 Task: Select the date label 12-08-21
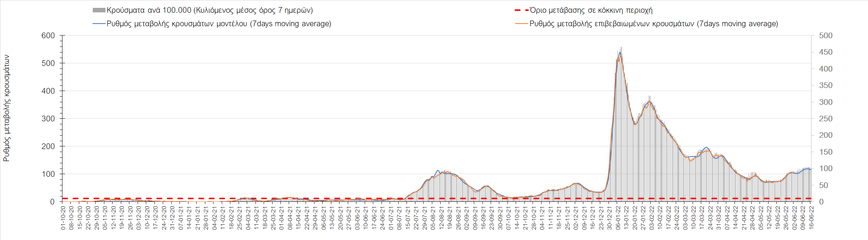point(442,217)
